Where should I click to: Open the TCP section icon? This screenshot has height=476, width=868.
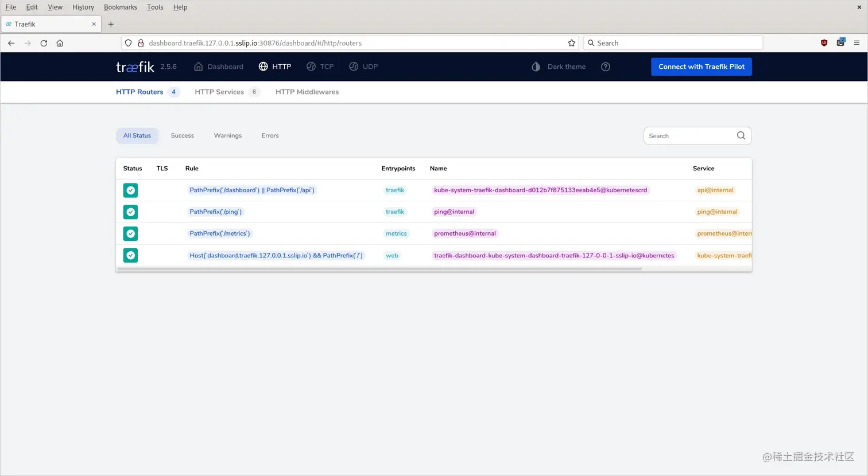tap(311, 67)
